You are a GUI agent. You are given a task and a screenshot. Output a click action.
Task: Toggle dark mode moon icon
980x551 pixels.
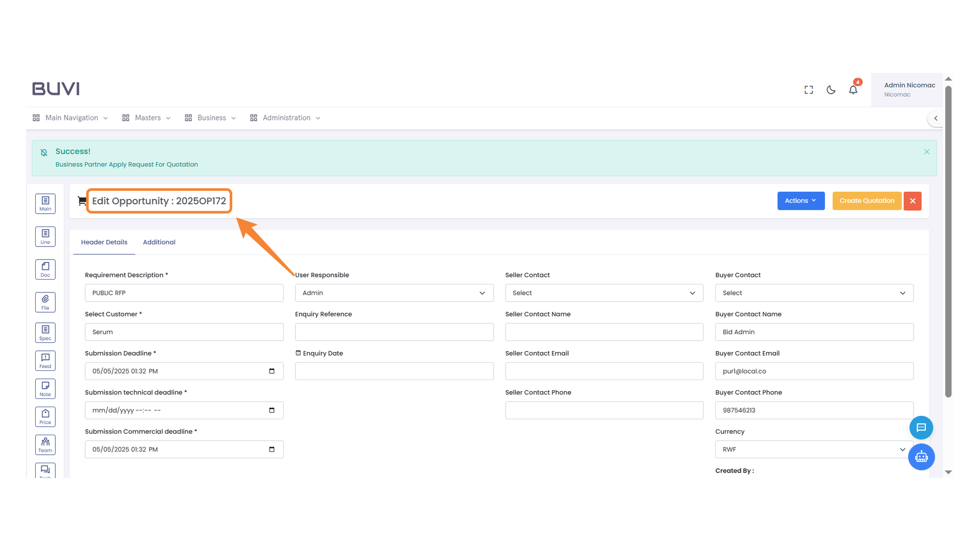pos(831,90)
